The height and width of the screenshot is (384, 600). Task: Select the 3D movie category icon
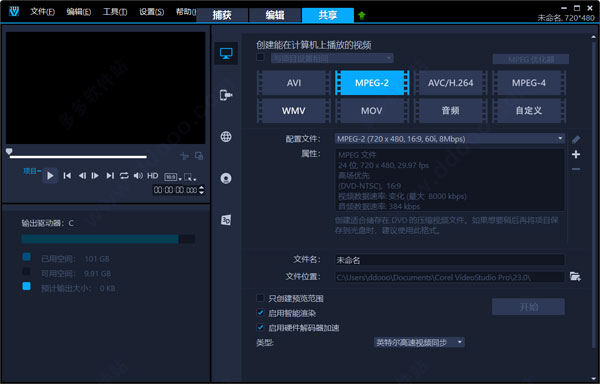pos(226,220)
